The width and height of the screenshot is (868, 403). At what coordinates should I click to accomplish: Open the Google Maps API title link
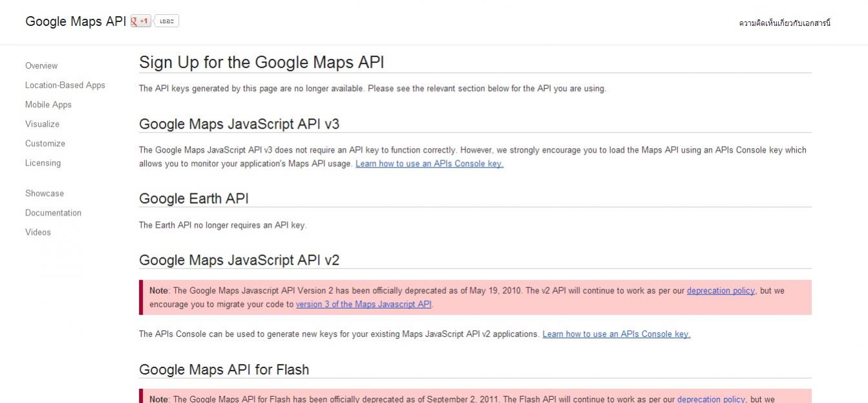click(76, 21)
